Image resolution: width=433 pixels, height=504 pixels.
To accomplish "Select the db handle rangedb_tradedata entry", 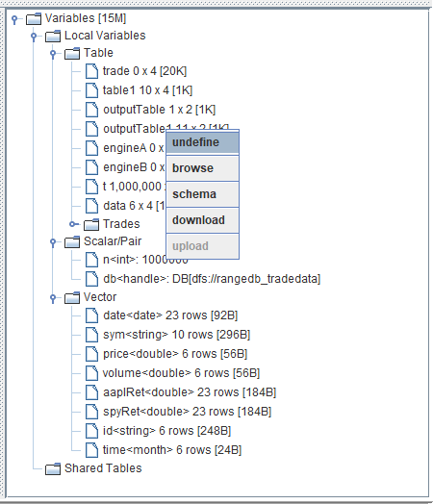I will [212, 279].
